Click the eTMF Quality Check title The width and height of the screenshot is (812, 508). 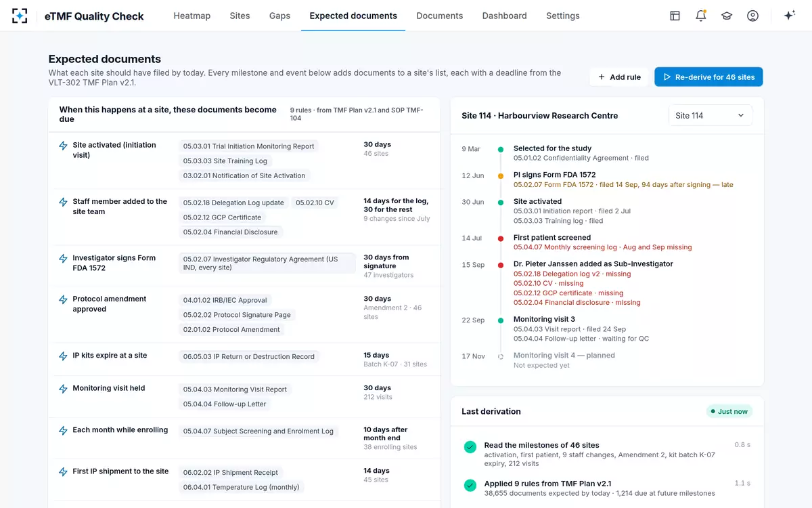(94, 16)
